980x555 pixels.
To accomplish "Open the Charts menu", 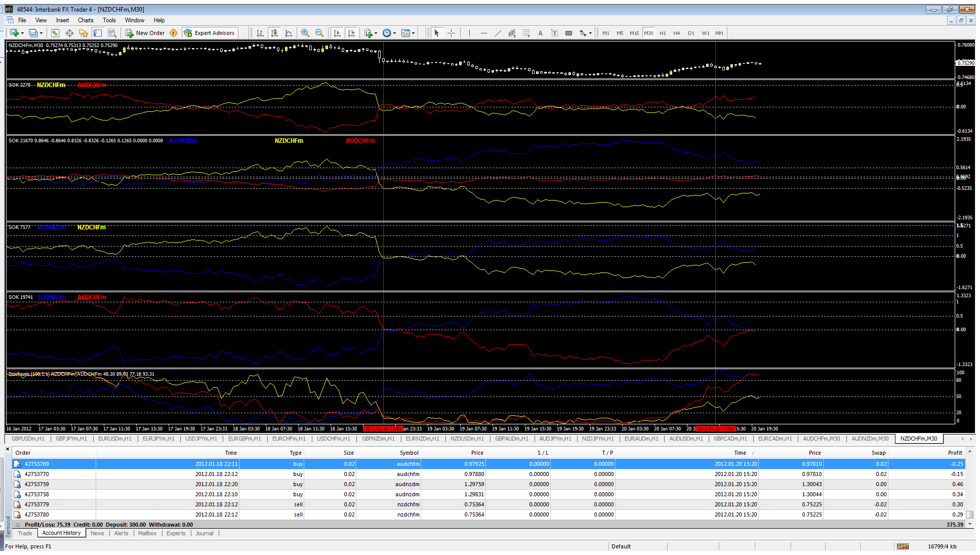I will pyautogui.click(x=86, y=20).
